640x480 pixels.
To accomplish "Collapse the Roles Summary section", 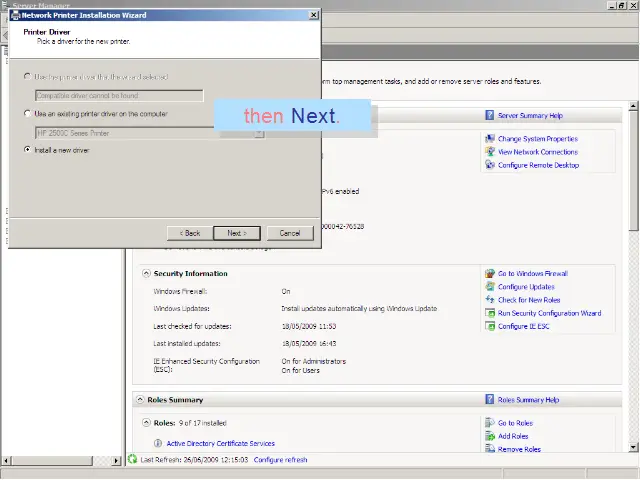I will pyautogui.click(x=140, y=400).
